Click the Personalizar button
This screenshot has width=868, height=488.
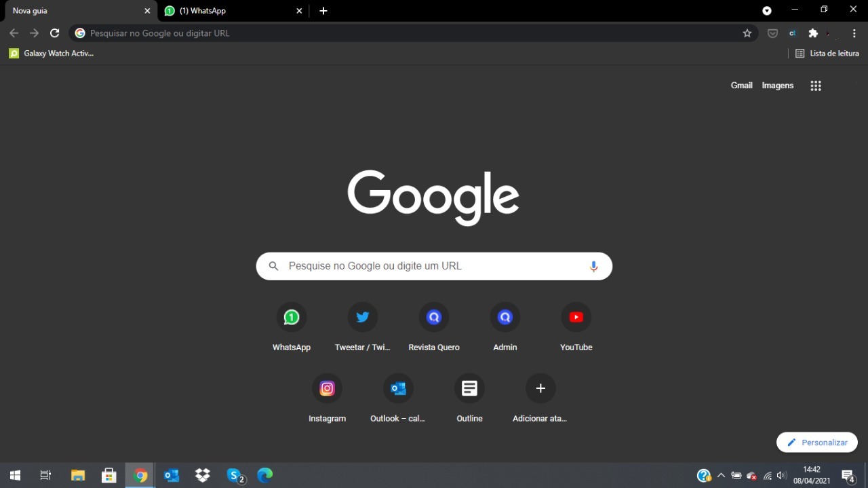click(x=817, y=443)
